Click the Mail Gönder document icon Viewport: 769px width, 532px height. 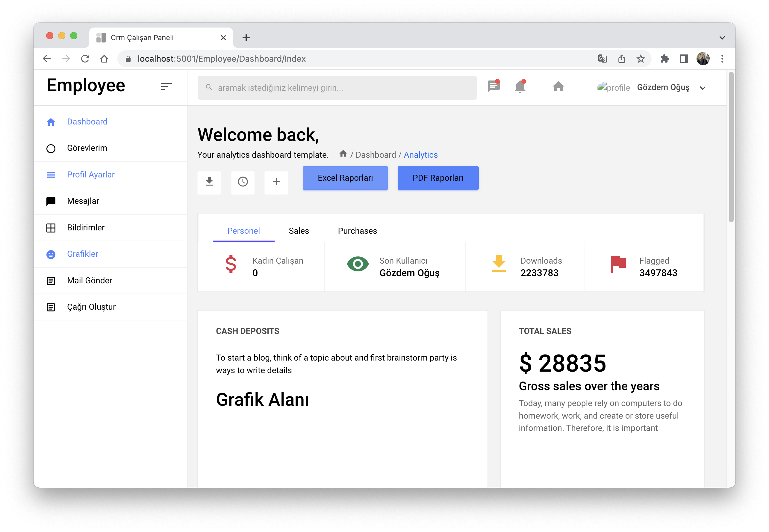(x=51, y=281)
